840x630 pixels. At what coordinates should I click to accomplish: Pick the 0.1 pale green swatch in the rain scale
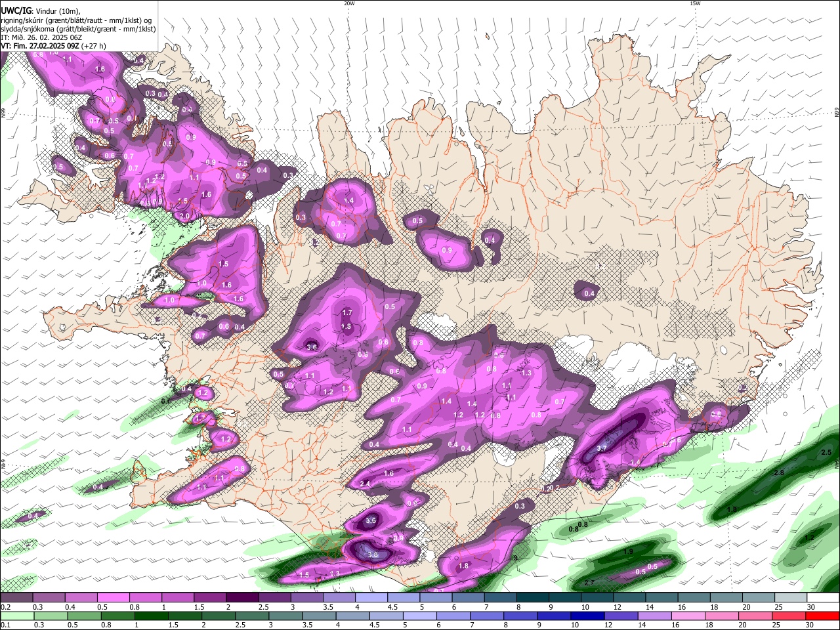pyautogui.click(x=16, y=616)
